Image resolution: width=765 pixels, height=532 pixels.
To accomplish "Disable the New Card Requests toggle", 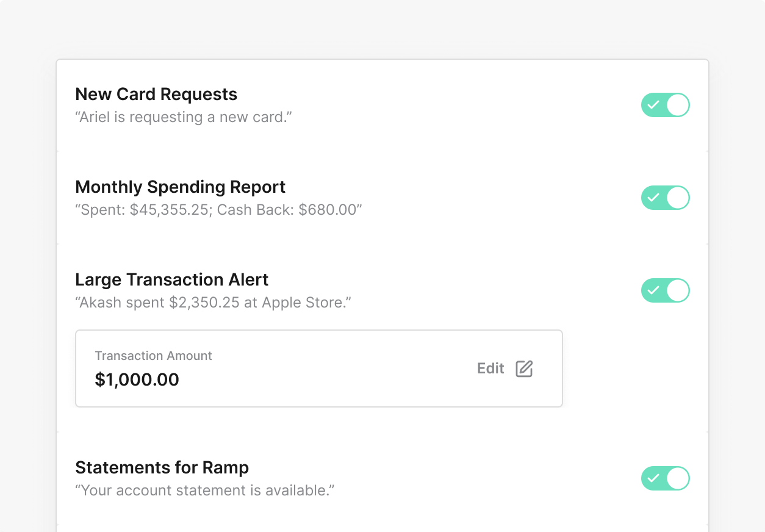I will (665, 105).
